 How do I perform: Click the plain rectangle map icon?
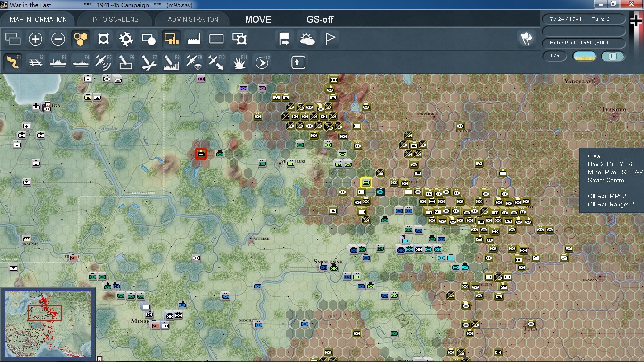tap(216, 39)
